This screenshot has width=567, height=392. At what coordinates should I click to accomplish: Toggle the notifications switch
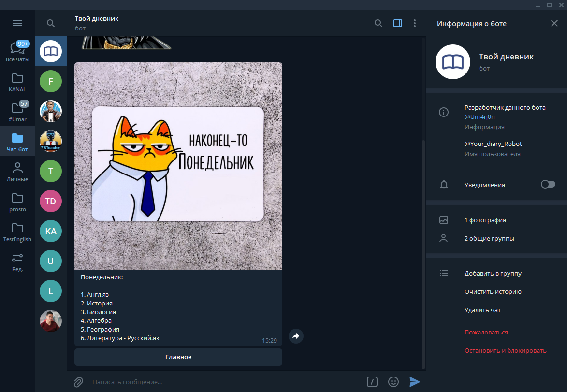pyautogui.click(x=548, y=184)
